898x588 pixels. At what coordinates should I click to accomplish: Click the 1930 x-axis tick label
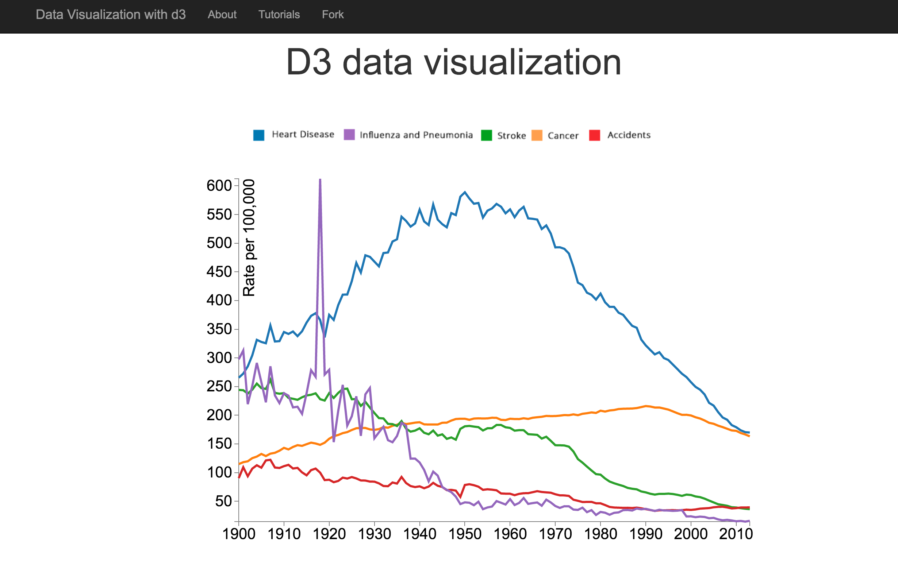[375, 534]
